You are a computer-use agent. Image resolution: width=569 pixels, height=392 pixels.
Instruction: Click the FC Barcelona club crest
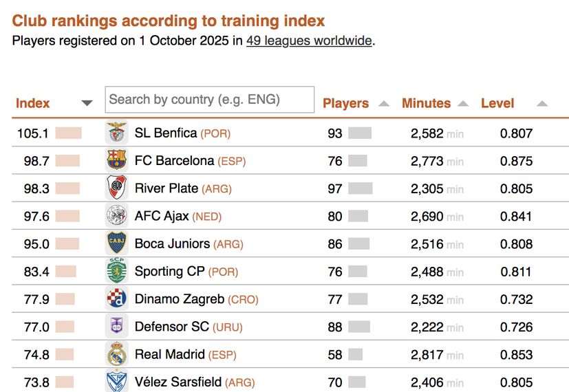(117, 161)
